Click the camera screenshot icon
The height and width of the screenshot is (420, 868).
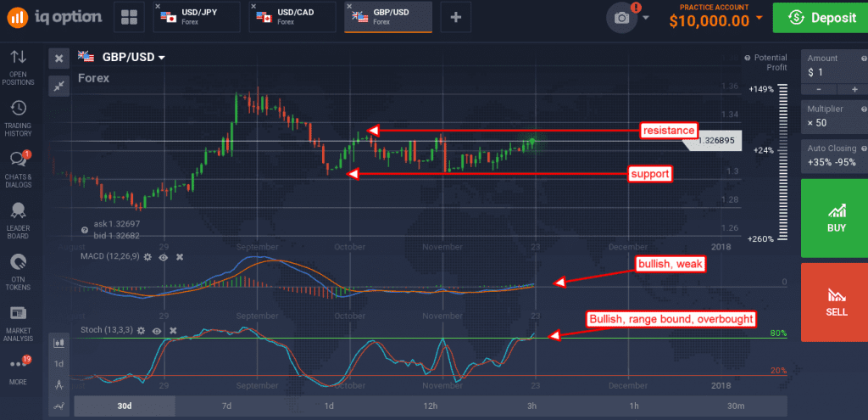point(621,19)
